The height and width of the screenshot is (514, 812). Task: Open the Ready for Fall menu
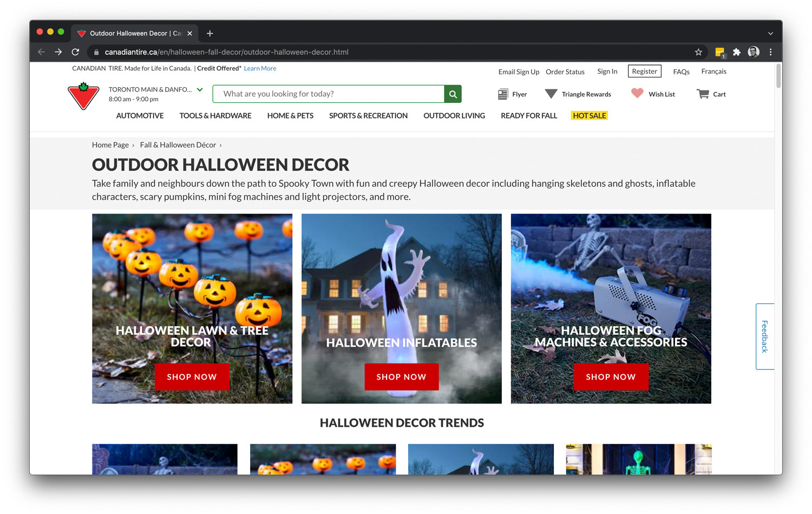click(529, 115)
